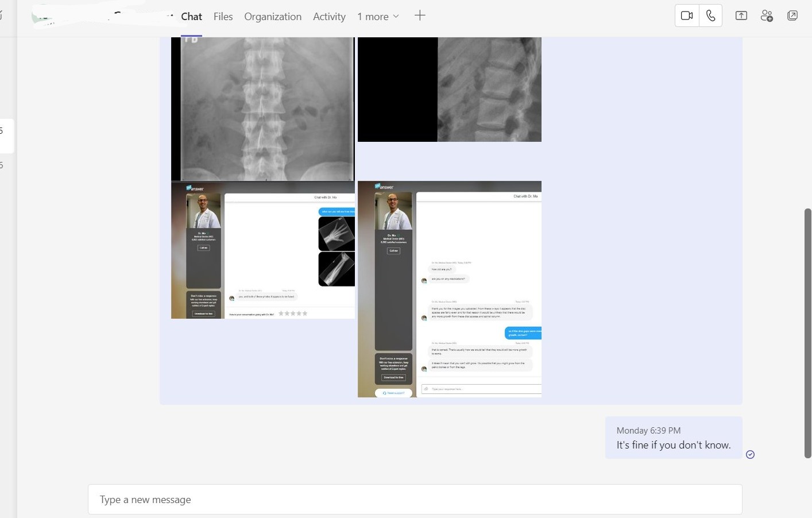This screenshot has height=518, width=812.
Task: Add a new tab with plus icon
Action: [420, 16]
